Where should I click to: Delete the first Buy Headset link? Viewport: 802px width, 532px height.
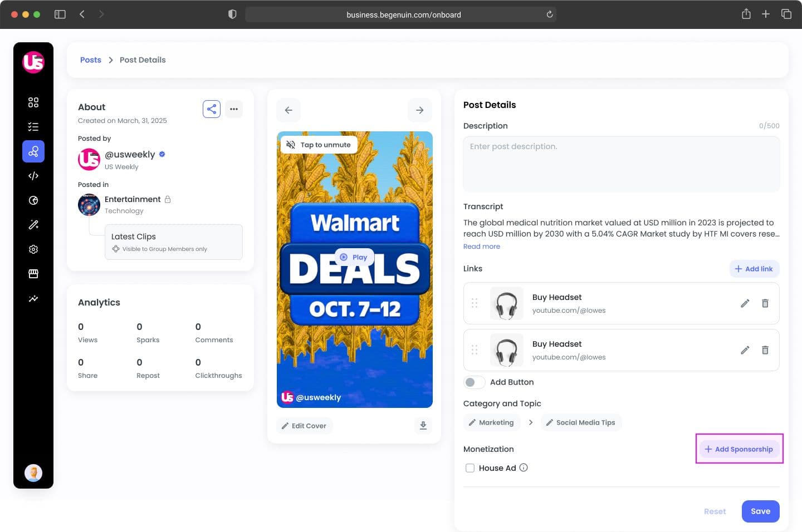point(765,303)
